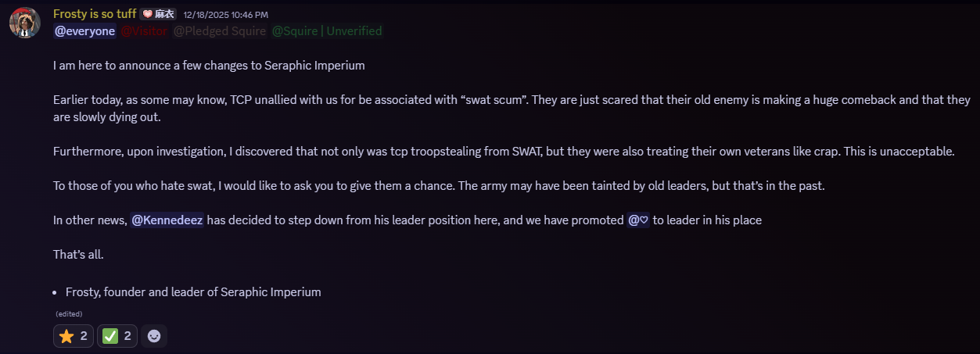Open the add reaction smiley picker
This screenshot has height=354, width=980.
point(155,336)
